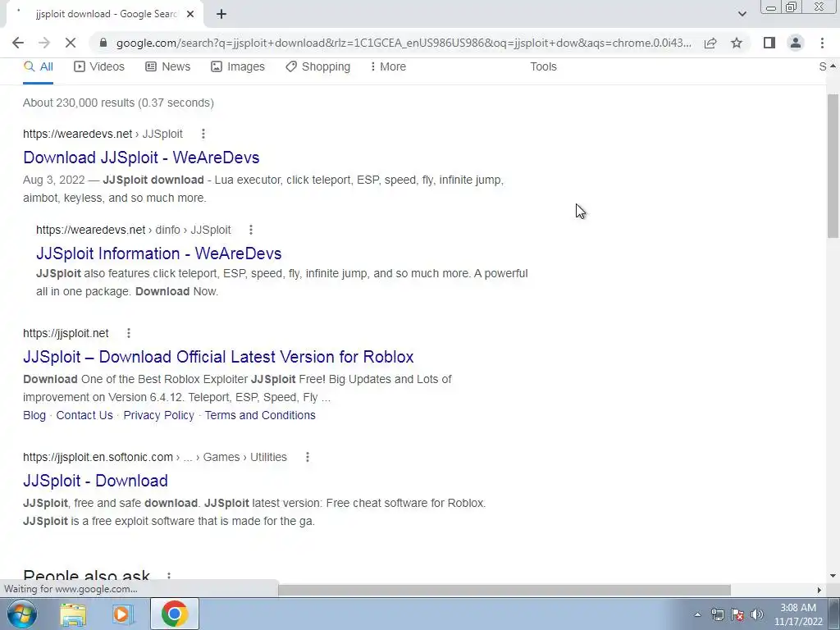Image resolution: width=840 pixels, height=630 pixels.
Task: Click the site info lock icon
Action: tap(103, 43)
